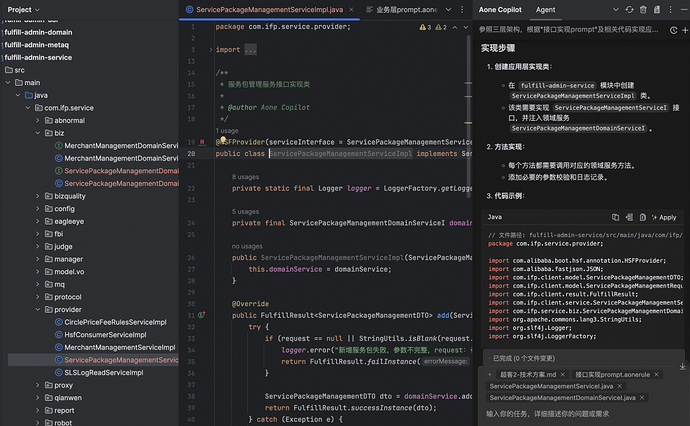Copy the Java code snippet
This screenshot has width=690, height=426.
click(615, 217)
